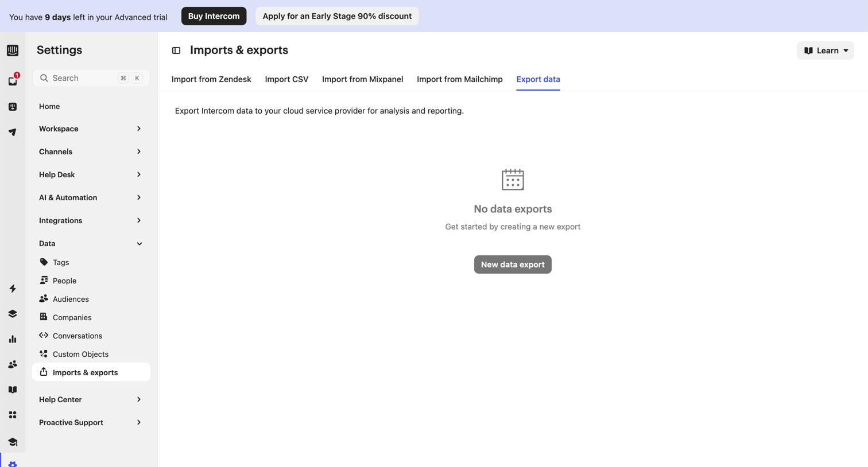Expand the Workspace settings section
Screen dimensions: 868x467
tap(91, 129)
